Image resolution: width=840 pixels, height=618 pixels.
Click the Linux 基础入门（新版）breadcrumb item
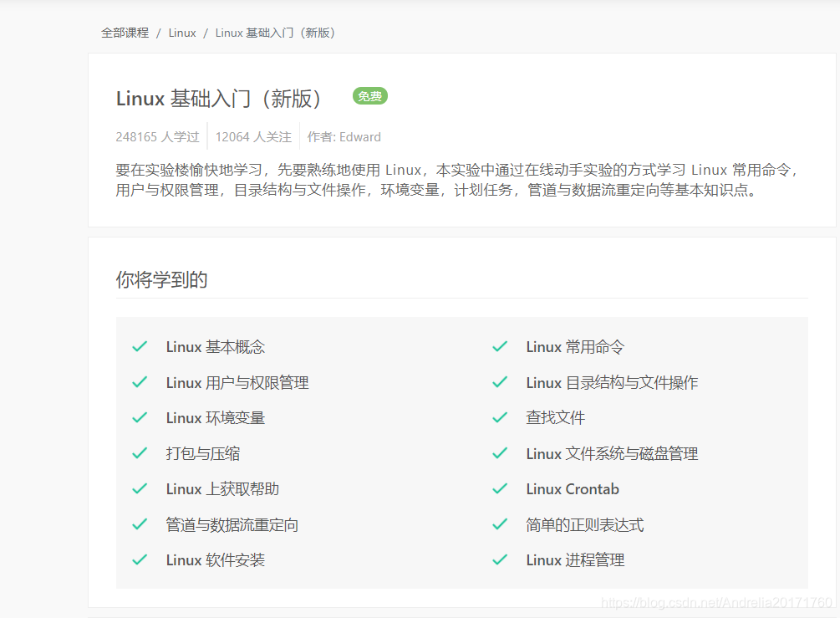tap(275, 33)
